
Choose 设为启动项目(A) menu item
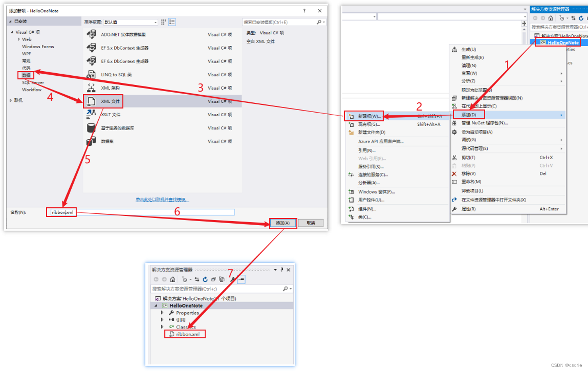point(508,132)
